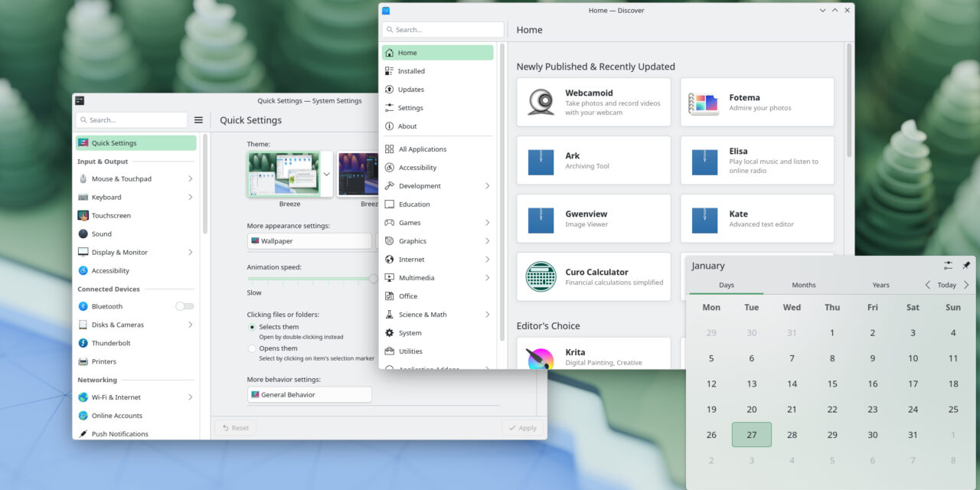
Task: Open Online Accounts settings
Action: click(x=136, y=416)
